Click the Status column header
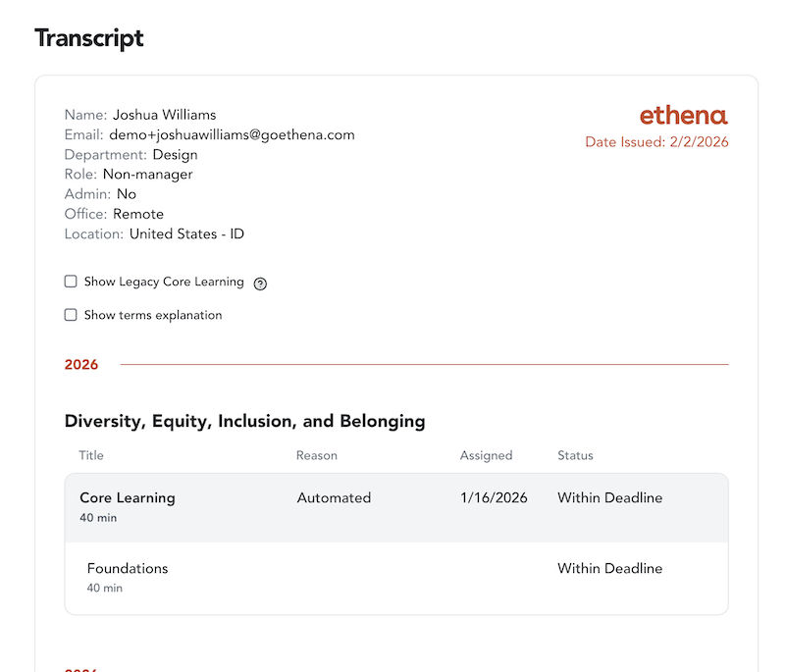Screen dimensions: 785x672 tap(575, 455)
